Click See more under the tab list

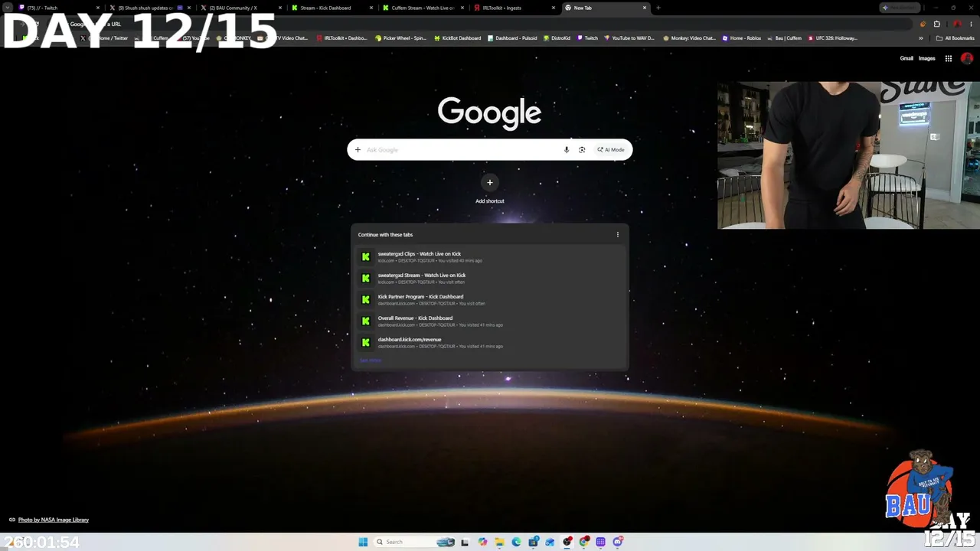[370, 360]
